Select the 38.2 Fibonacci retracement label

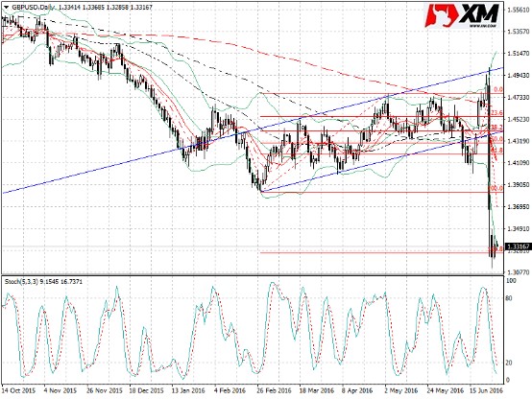click(496, 127)
